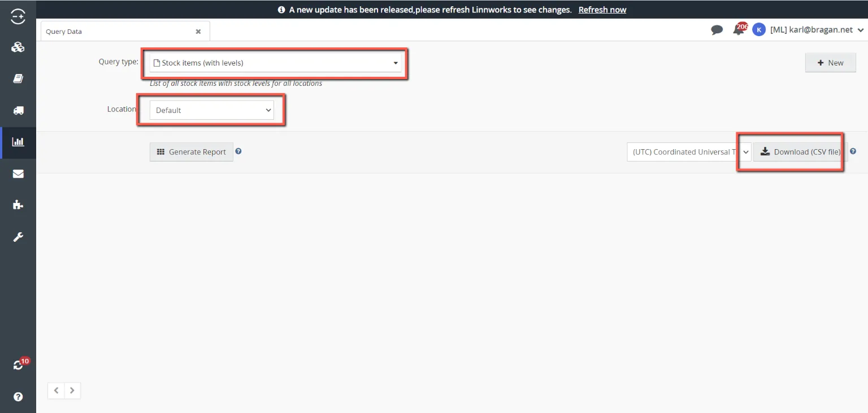Open the UTC time zone dropdown
The height and width of the screenshot is (413, 868).
point(689,152)
